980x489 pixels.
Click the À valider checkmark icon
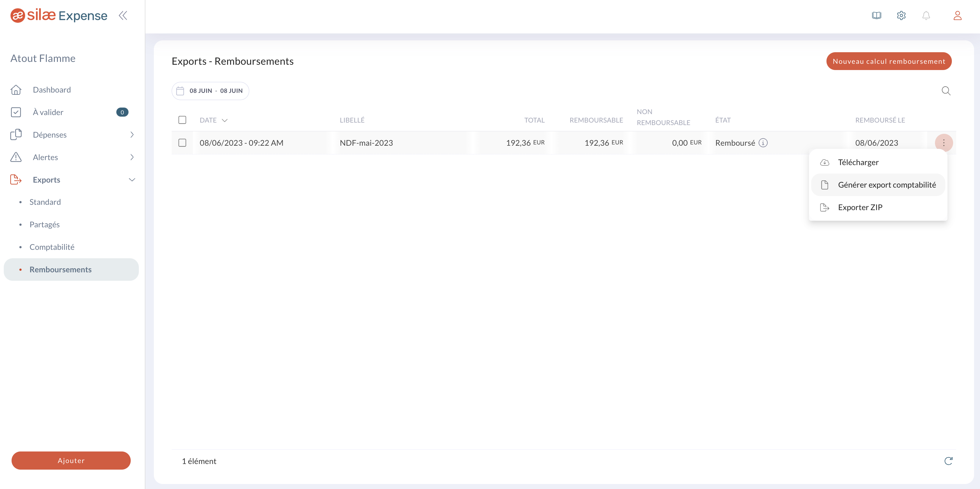point(16,112)
